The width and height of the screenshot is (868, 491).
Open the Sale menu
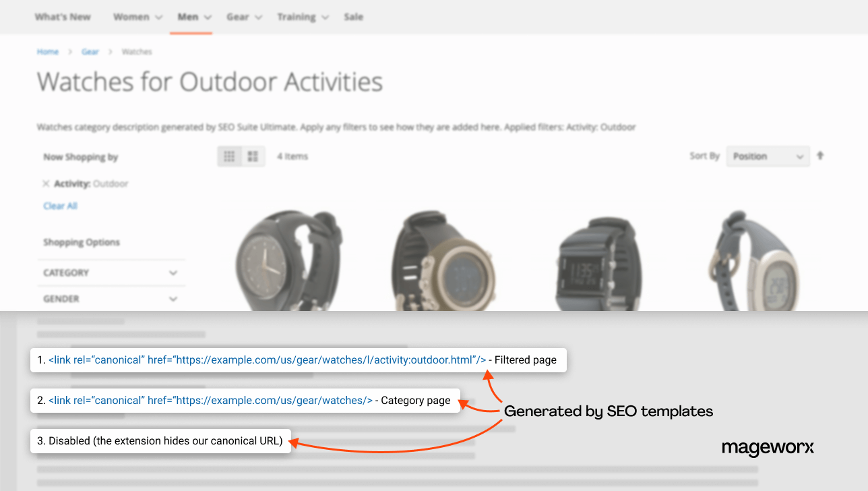click(353, 17)
